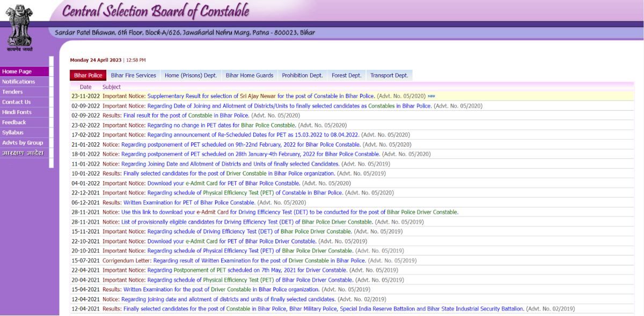
Task: Open 10-01-2022 results for Driver Constable selection
Action: [x=229, y=174]
